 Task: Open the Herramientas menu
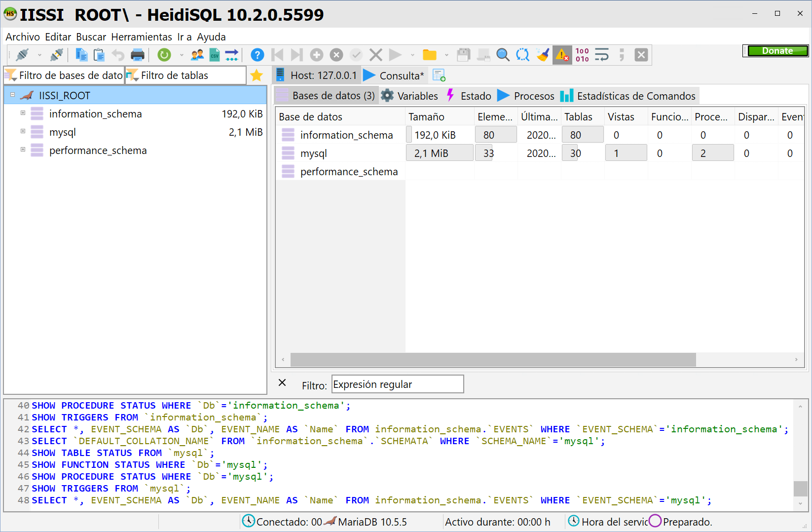pos(142,37)
